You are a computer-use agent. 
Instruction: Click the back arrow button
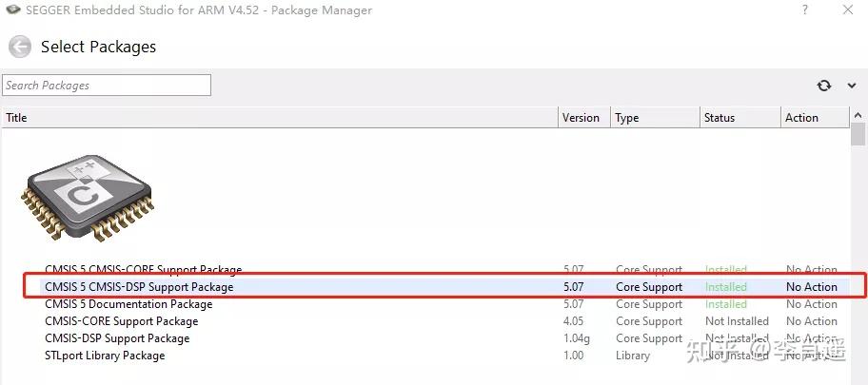pos(19,47)
